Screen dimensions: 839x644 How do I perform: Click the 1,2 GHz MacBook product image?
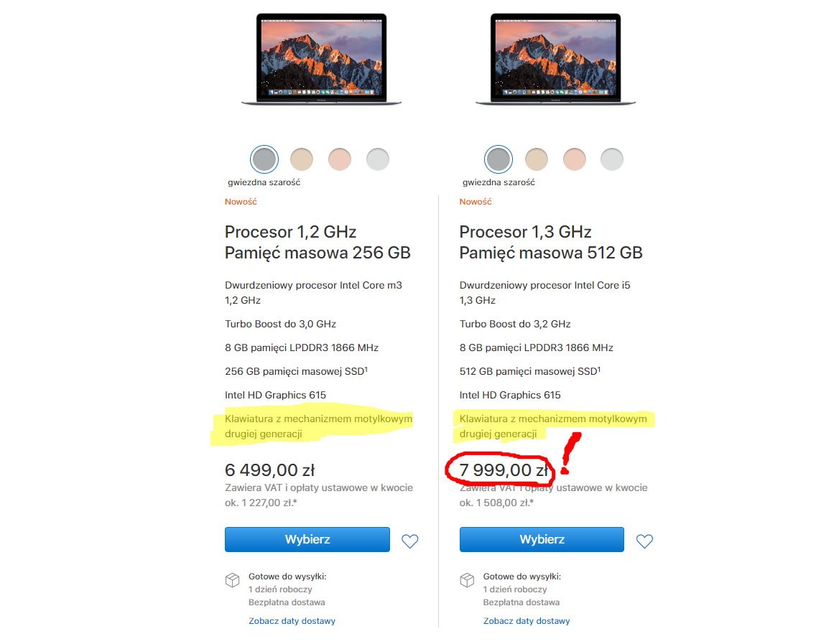tap(322, 59)
